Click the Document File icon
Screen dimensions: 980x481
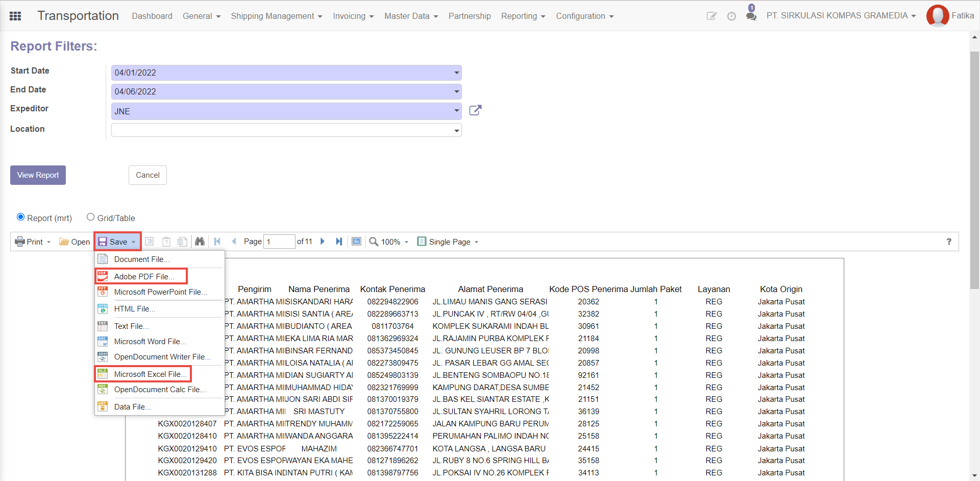click(x=103, y=259)
